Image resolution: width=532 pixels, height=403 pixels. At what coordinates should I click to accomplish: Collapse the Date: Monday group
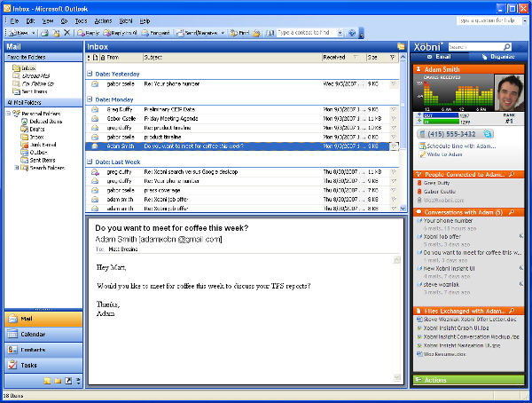(90, 99)
